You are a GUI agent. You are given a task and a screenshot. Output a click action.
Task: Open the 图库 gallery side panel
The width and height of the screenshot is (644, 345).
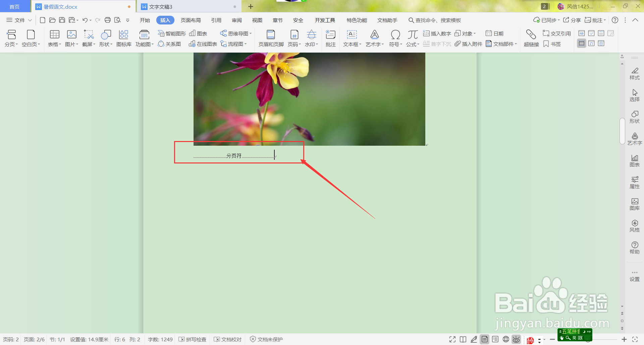coord(635,204)
